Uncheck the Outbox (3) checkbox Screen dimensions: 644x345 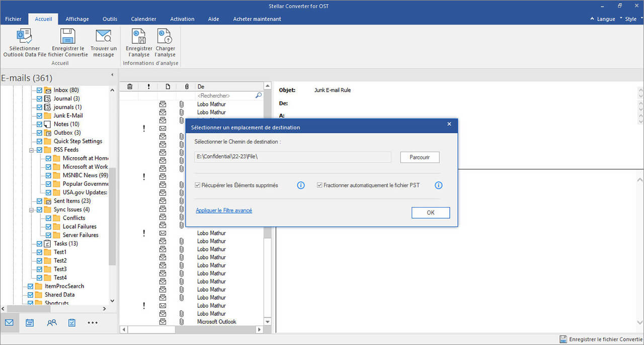tap(39, 133)
